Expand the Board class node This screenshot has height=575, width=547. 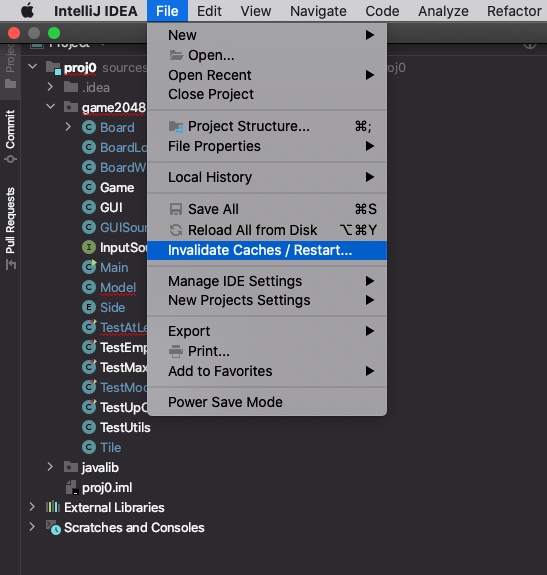[x=68, y=127]
